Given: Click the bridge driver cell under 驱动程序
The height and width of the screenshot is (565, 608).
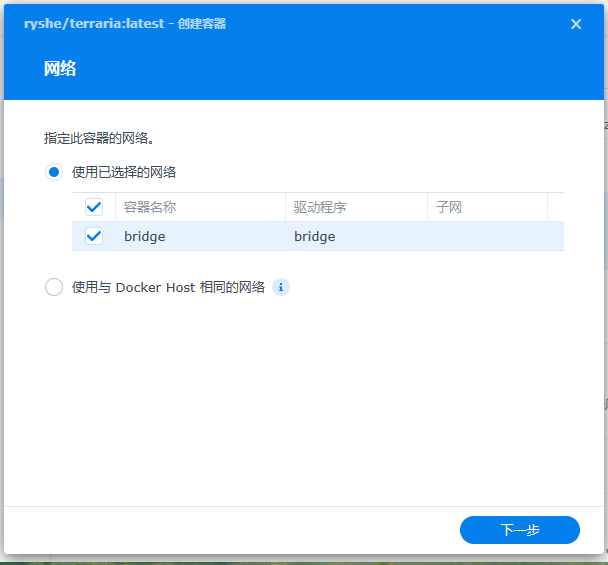Looking at the screenshot, I should pos(356,236).
